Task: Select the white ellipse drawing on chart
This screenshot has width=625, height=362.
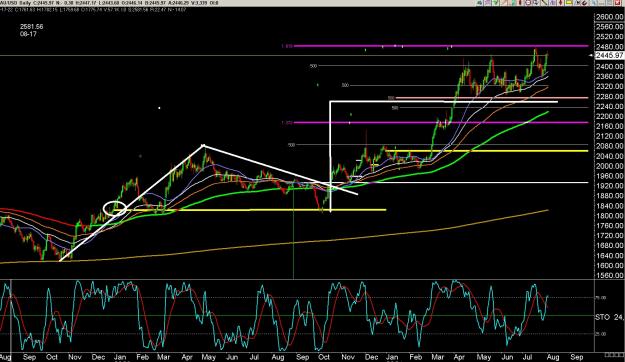Action: (115, 208)
